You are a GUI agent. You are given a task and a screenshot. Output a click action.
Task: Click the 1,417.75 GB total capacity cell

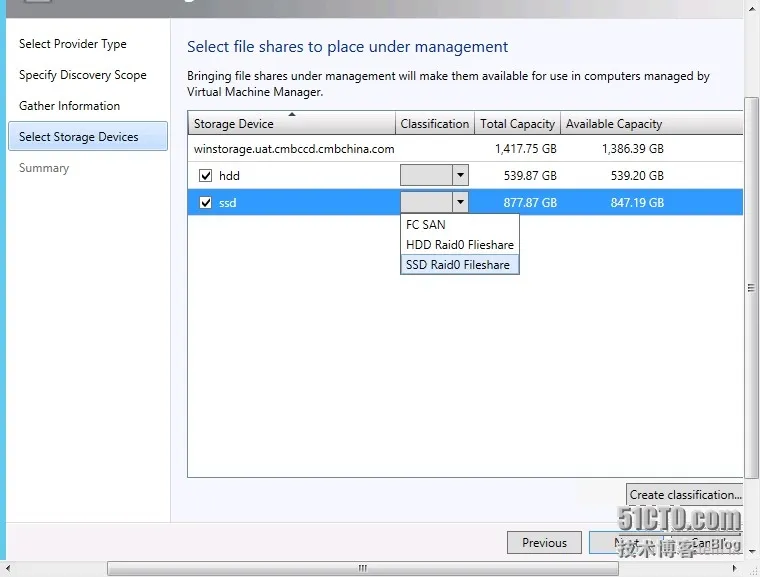pyautogui.click(x=525, y=149)
